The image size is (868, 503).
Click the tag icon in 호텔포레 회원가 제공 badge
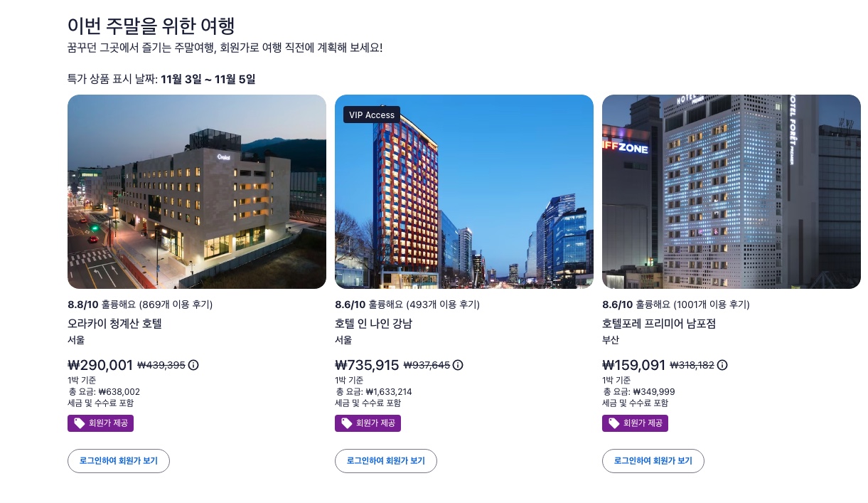coord(614,423)
